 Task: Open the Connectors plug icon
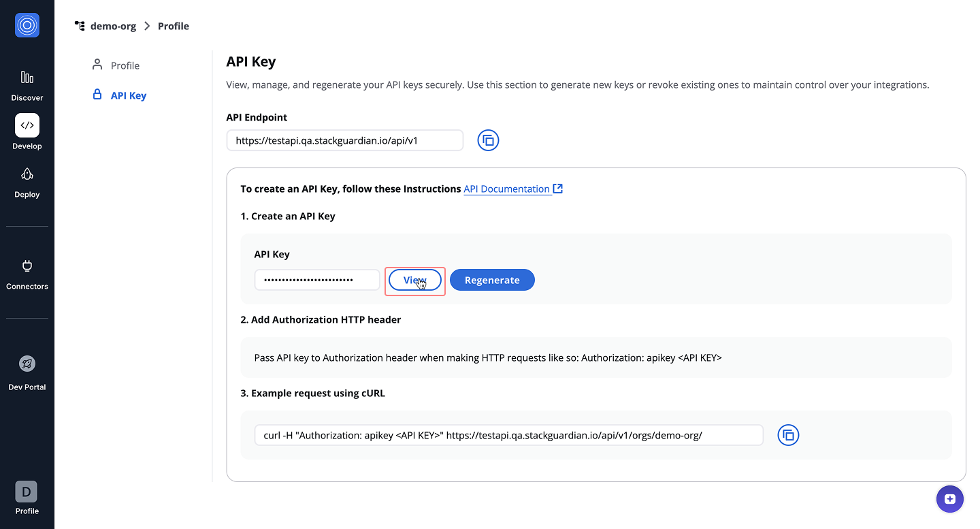(27, 266)
